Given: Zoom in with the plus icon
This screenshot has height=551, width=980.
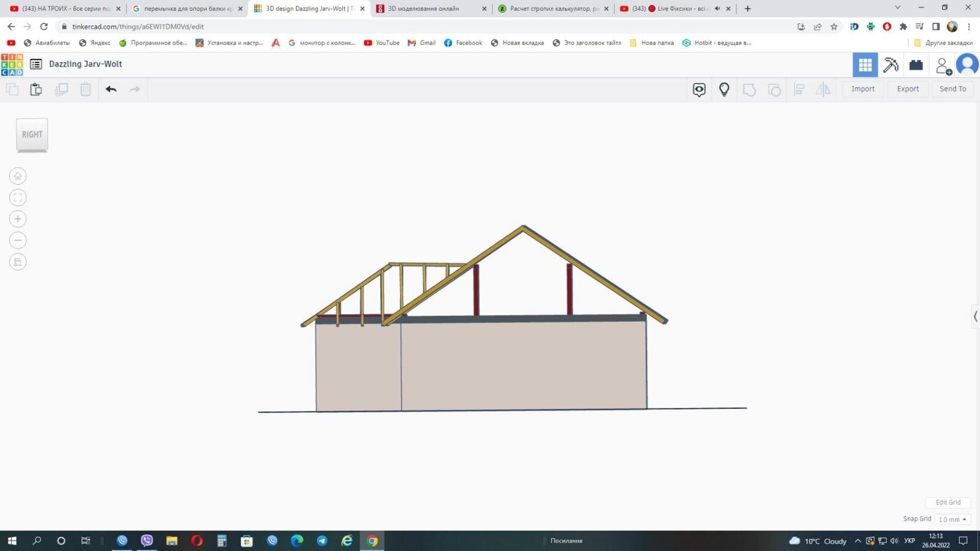Looking at the screenshot, I should [18, 219].
